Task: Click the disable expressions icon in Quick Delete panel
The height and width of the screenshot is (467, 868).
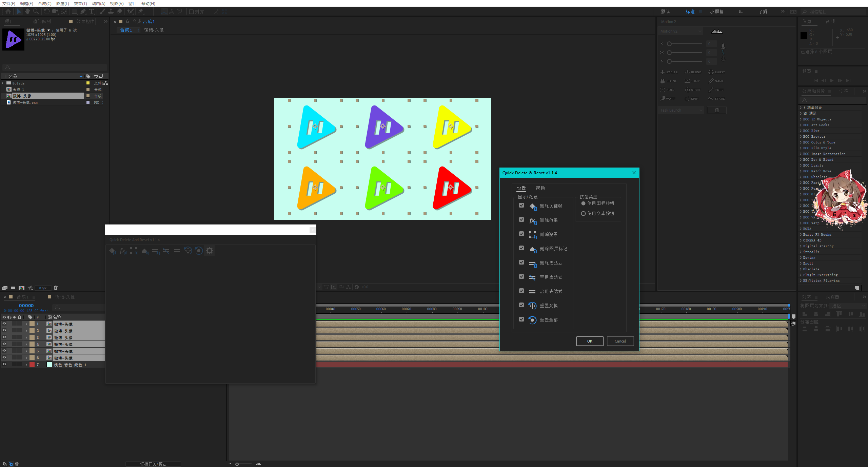Action: click(x=166, y=251)
